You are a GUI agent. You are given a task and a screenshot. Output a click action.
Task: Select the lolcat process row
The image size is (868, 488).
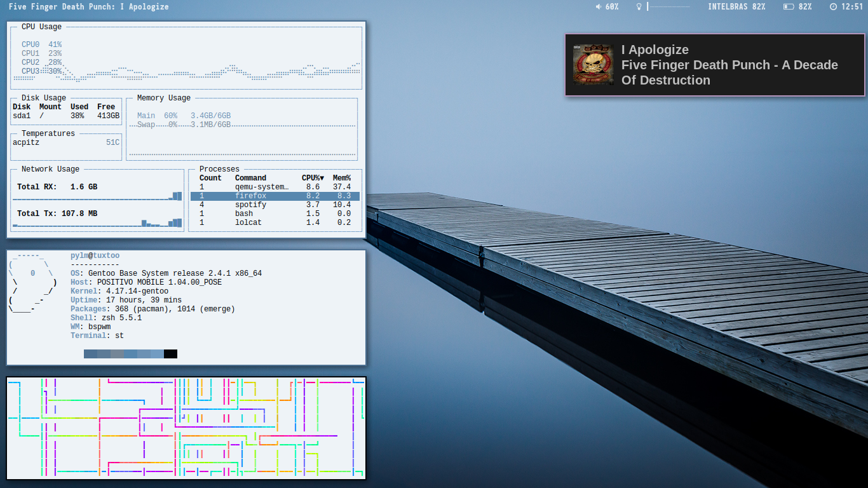coord(275,222)
